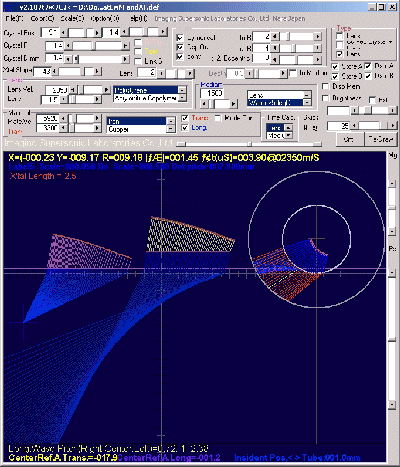The width and height of the screenshot is (400, 467).
Task: Click right arrow of the 25 value scrollbar
Action: point(393,126)
